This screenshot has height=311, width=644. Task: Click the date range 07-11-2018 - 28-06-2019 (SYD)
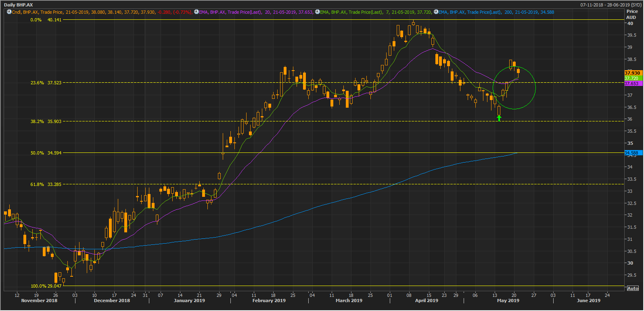pos(611,5)
